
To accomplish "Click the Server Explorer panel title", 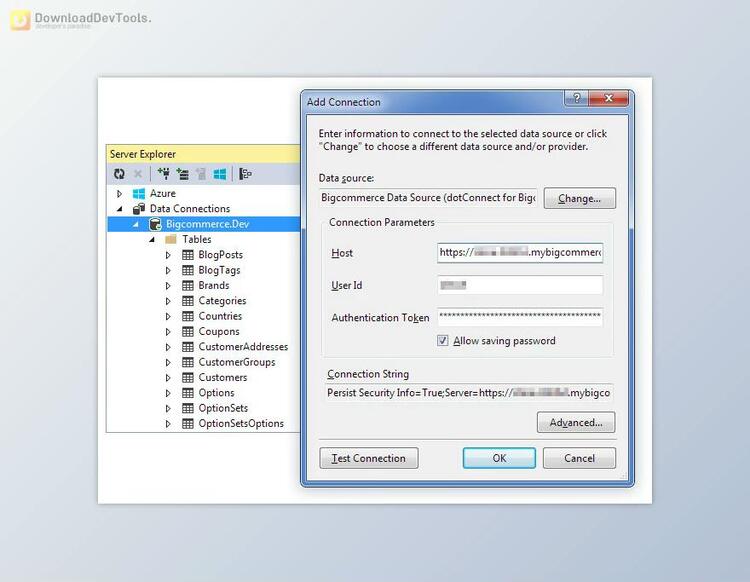I will coord(143,154).
